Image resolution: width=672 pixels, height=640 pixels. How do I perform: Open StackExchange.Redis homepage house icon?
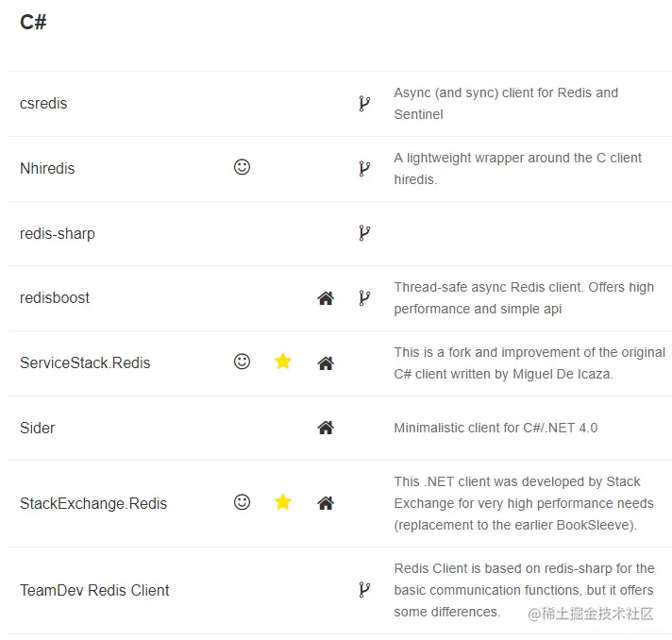[x=326, y=503]
